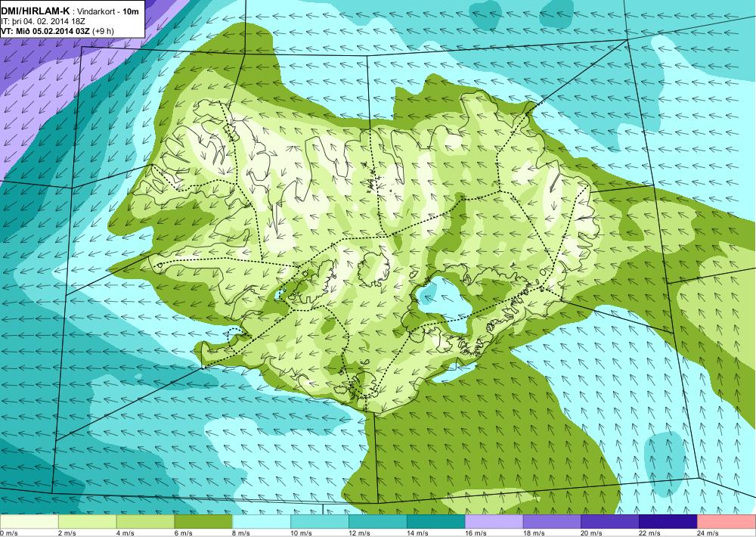Viewport: 756px width, 537px height.
Task: Select the "22 m/s" legend label
Action: click(650, 532)
